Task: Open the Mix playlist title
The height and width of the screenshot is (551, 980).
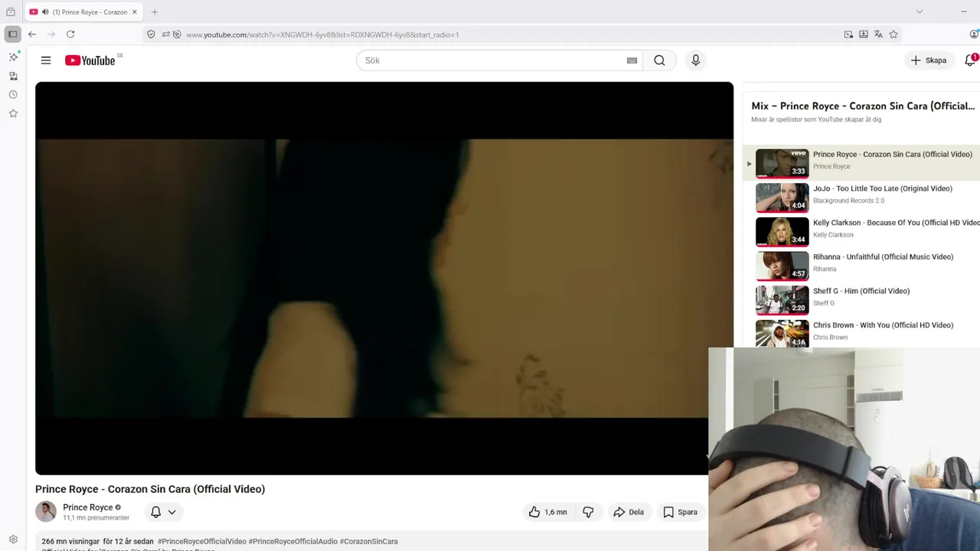Action: coord(863,106)
